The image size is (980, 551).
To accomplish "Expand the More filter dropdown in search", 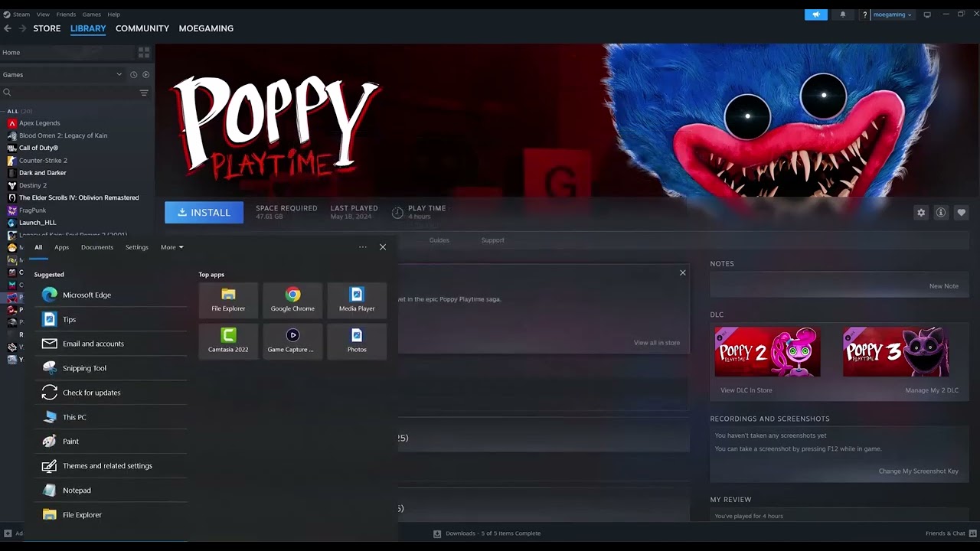I will [x=172, y=247].
